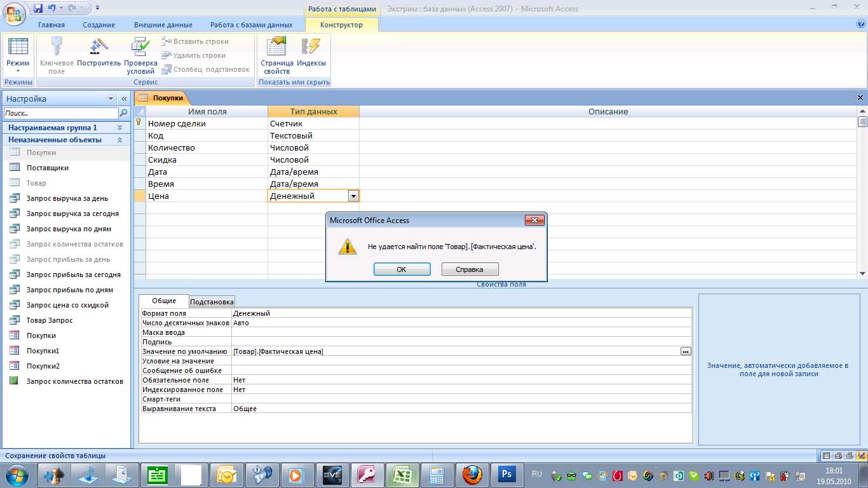Image resolution: width=868 pixels, height=488 pixels.
Task: Click the navigation pane search field
Action: click(62, 113)
